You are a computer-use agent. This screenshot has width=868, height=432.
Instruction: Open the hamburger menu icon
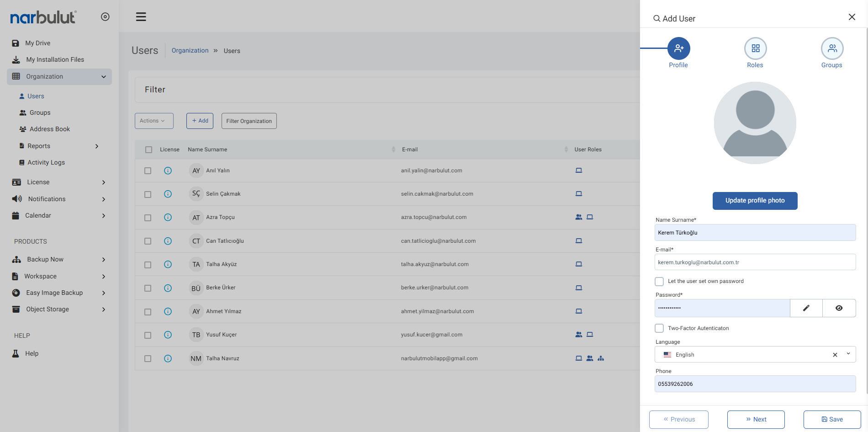(141, 17)
